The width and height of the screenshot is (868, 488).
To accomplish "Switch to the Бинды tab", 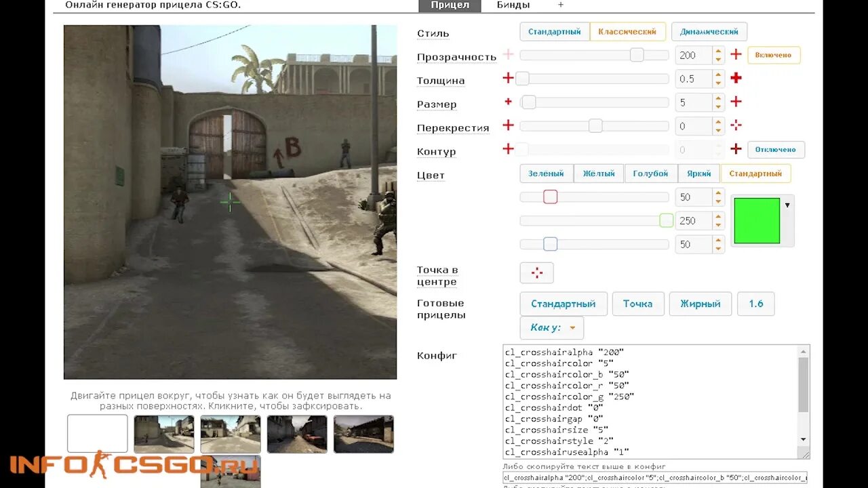I will 513,5.
